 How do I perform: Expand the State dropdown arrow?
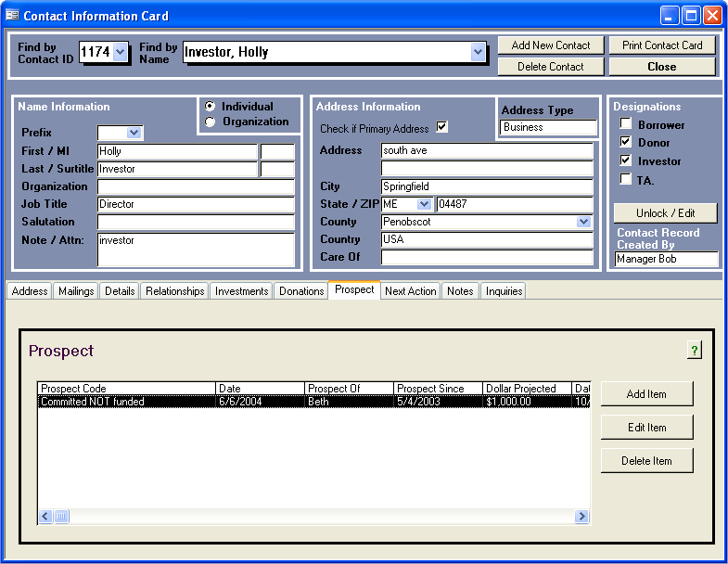pos(425,204)
